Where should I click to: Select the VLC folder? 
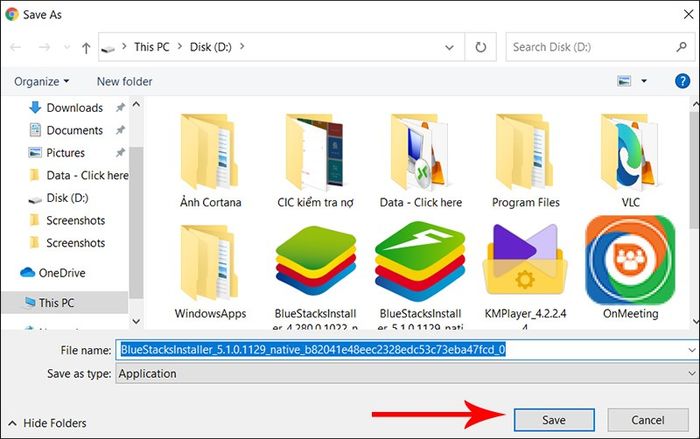click(x=630, y=161)
